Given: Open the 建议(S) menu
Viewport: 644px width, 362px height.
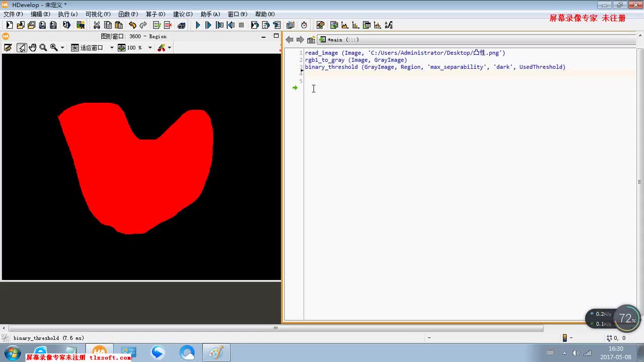Looking at the screenshot, I should click(x=183, y=14).
